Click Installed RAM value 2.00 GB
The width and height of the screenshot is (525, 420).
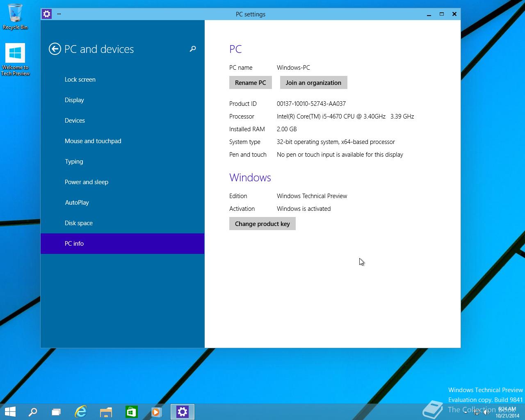point(287,129)
